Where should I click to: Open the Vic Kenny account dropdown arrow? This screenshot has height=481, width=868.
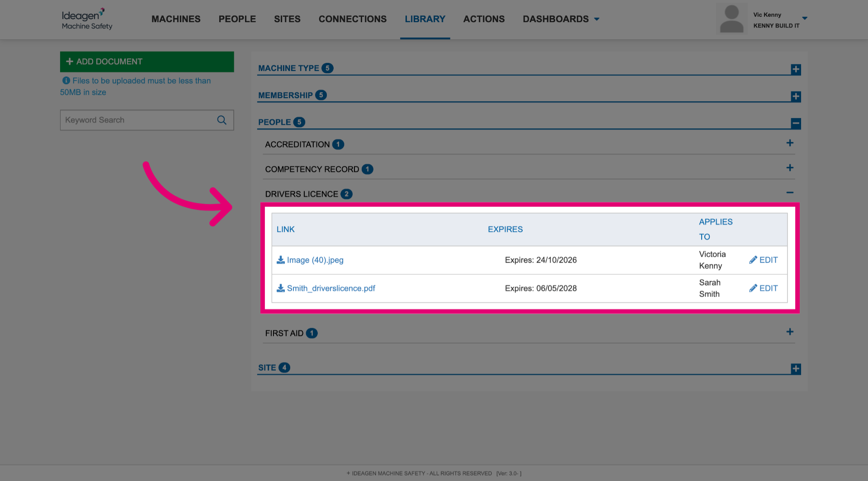[x=805, y=19]
